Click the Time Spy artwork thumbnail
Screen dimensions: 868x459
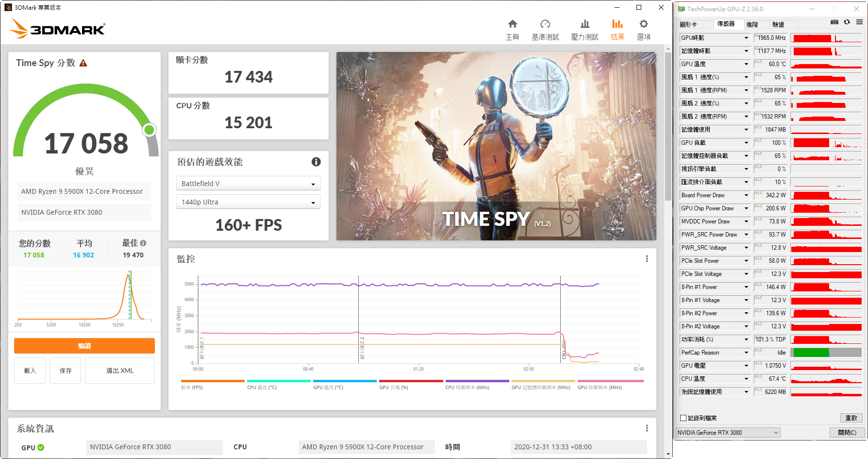(x=496, y=146)
